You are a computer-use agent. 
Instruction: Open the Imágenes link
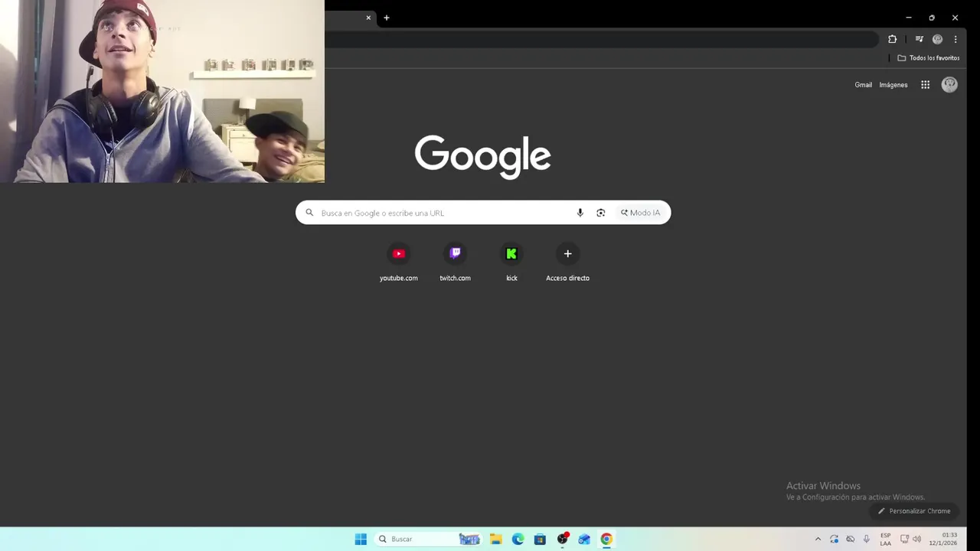coord(893,85)
